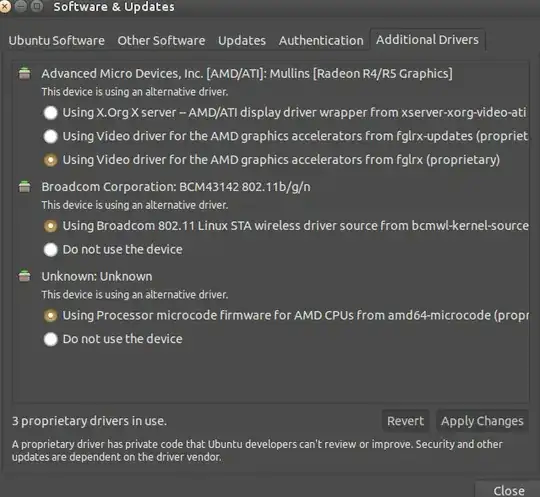
Task: Click the Unknown device hardware icon
Action: 24,276
